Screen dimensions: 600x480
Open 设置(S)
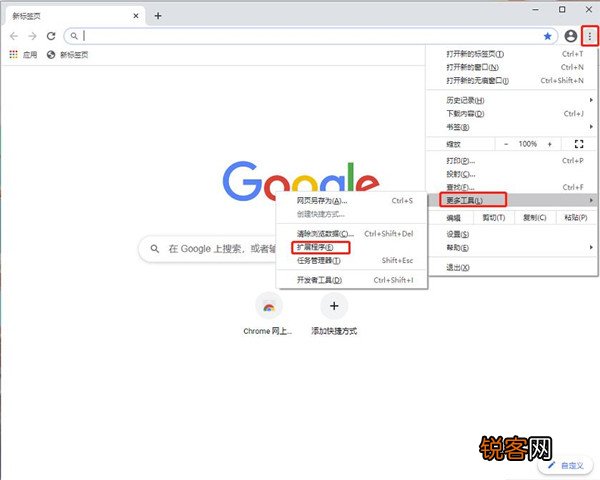tap(512, 234)
